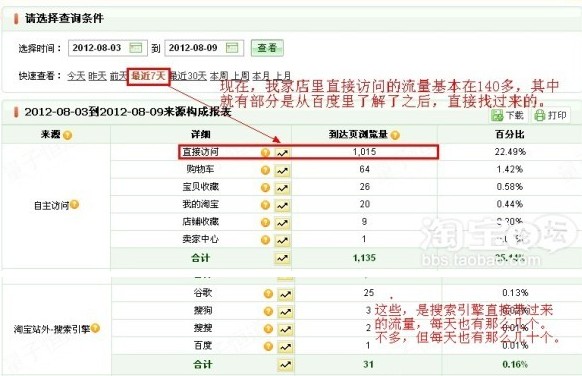Show the help tip for 我的淘宝
This screenshot has width=582, height=376.
265,205
